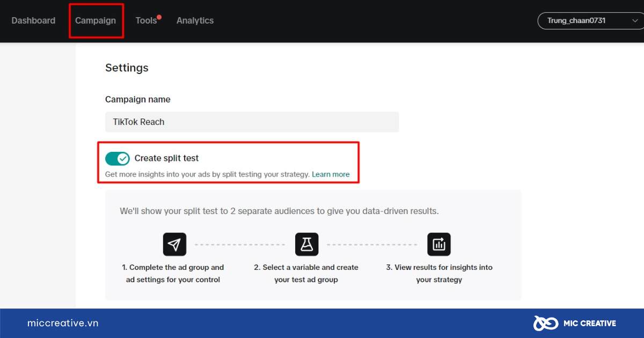Click the chart results step 3 icon

tap(439, 245)
